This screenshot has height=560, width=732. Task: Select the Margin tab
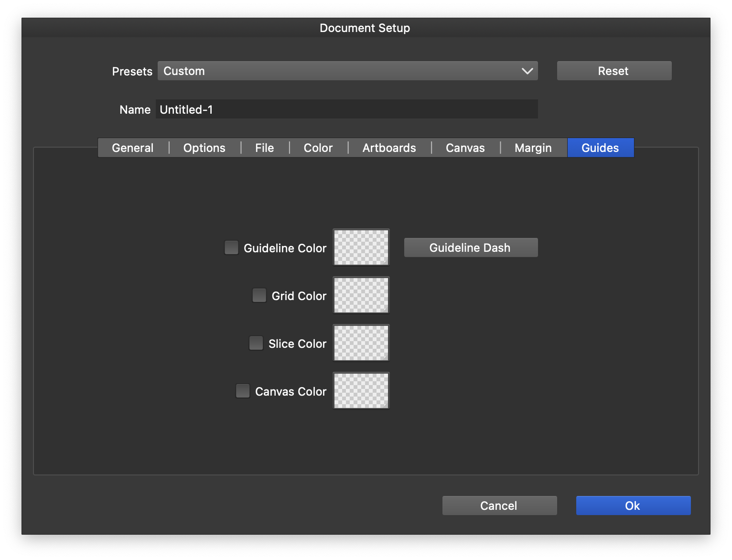pos(533,148)
